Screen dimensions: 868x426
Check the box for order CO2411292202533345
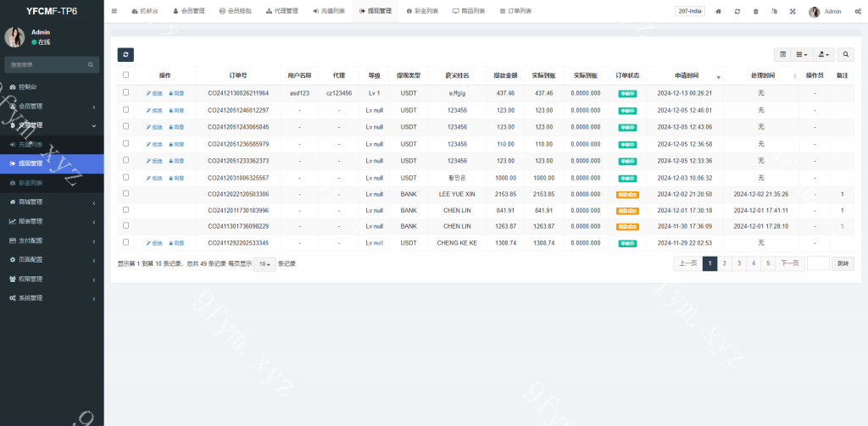pos(125,241)
